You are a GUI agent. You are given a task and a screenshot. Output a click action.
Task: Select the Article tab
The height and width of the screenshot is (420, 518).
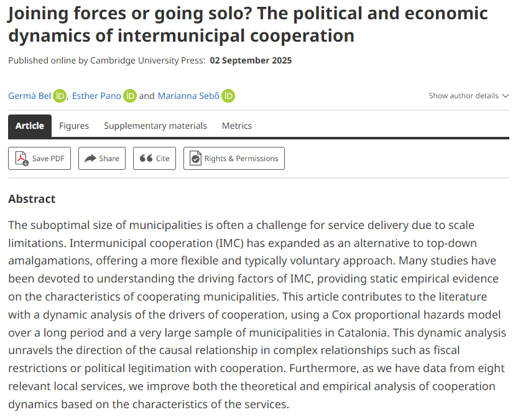pos(30,126)
